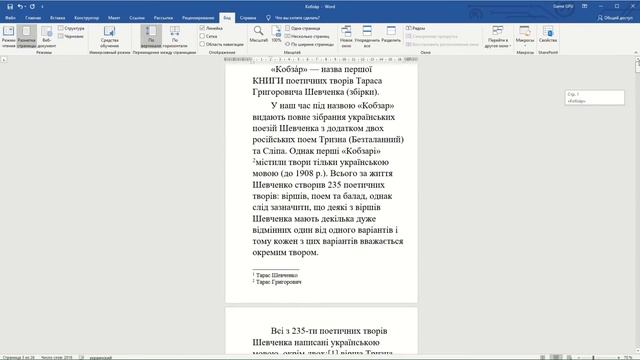Open the File (Файл) tab

(x=11, y=18)
